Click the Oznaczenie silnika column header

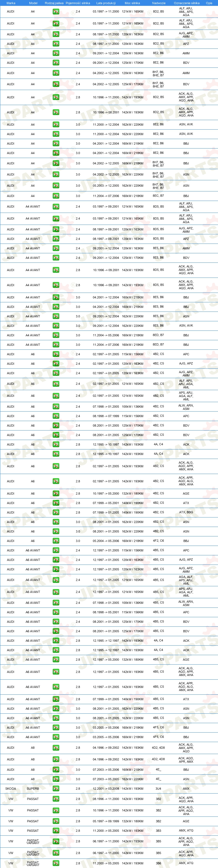pos(186,3)
